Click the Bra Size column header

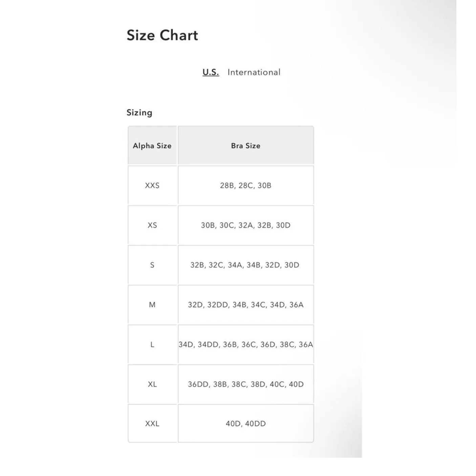pyautogui.click(x=245, y=146)
